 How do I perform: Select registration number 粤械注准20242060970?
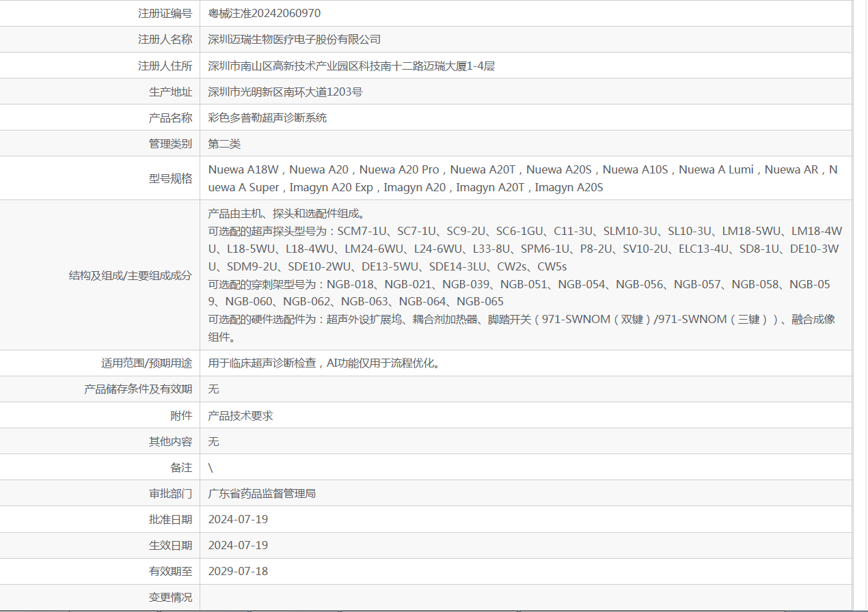click(265, 13)
